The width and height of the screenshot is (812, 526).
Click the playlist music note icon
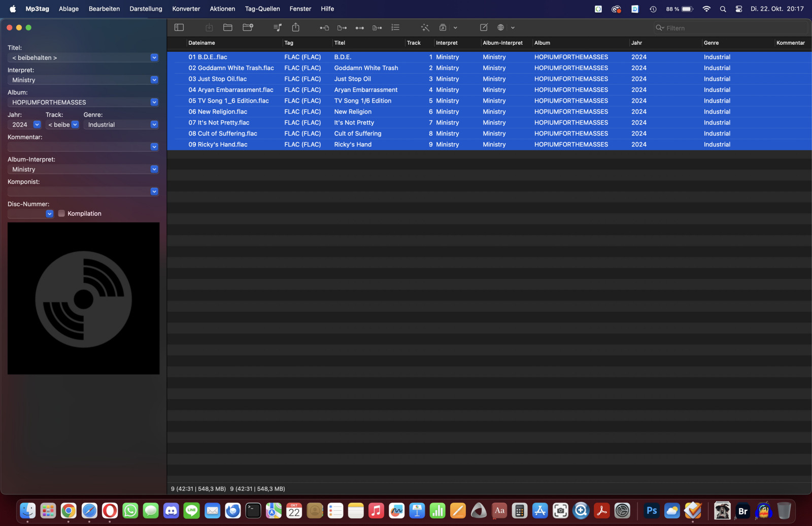click(278, 27)
